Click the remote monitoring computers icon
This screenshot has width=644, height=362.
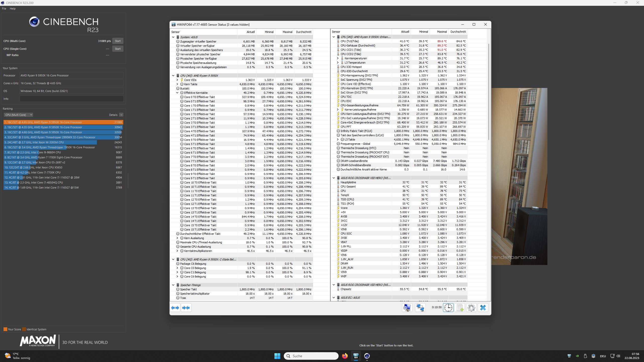(x=420, y=307)
